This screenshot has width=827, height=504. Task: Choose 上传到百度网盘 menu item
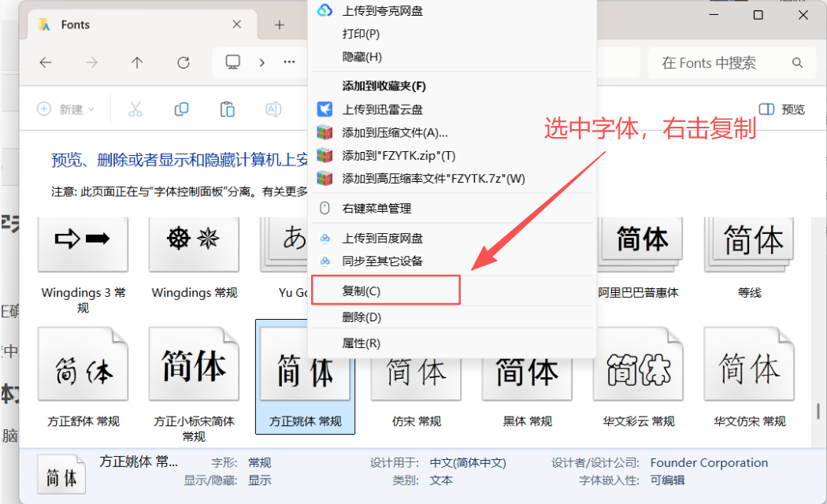(453, 239)
